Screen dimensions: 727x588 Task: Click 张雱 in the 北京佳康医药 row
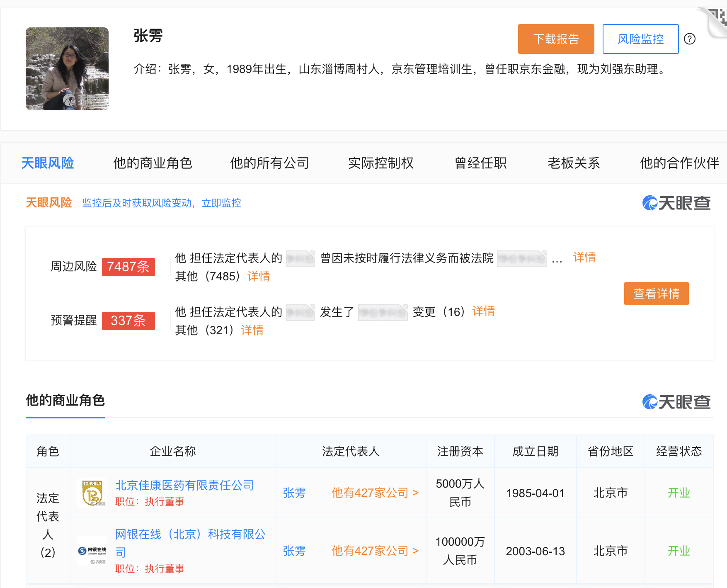(294, 493)
